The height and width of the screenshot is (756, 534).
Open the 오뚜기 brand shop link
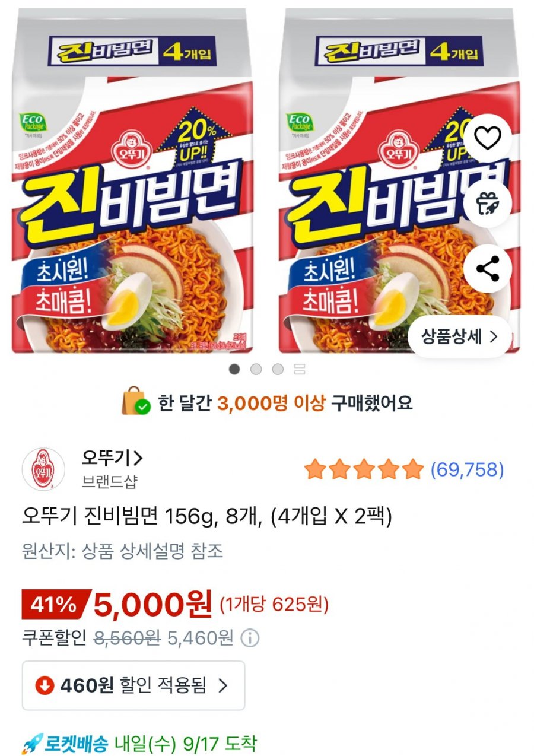113,458
